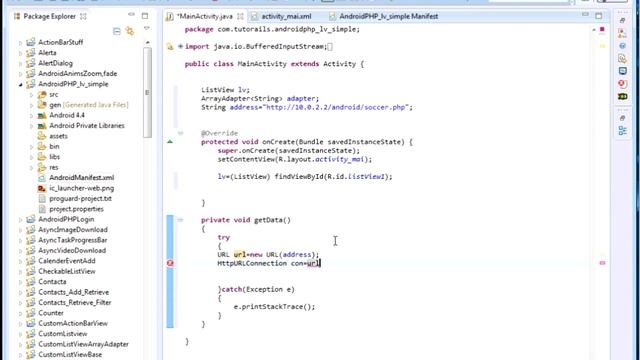Select the bin folder

(x=54, y=147)
